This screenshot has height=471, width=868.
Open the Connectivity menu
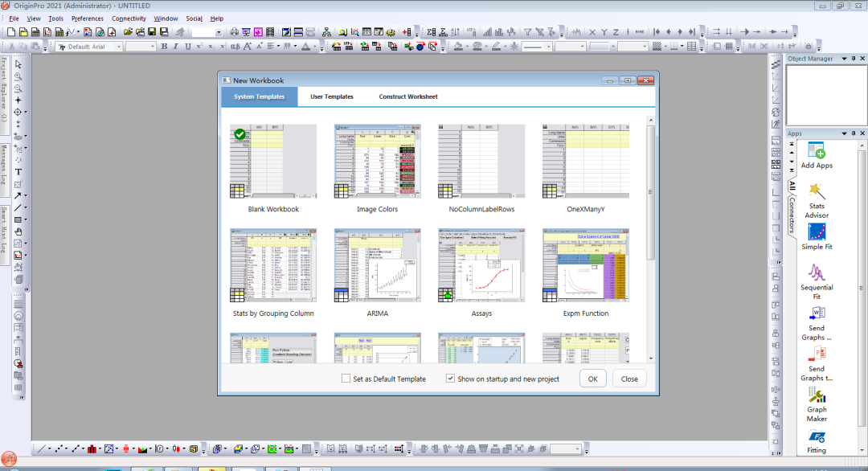129,18
